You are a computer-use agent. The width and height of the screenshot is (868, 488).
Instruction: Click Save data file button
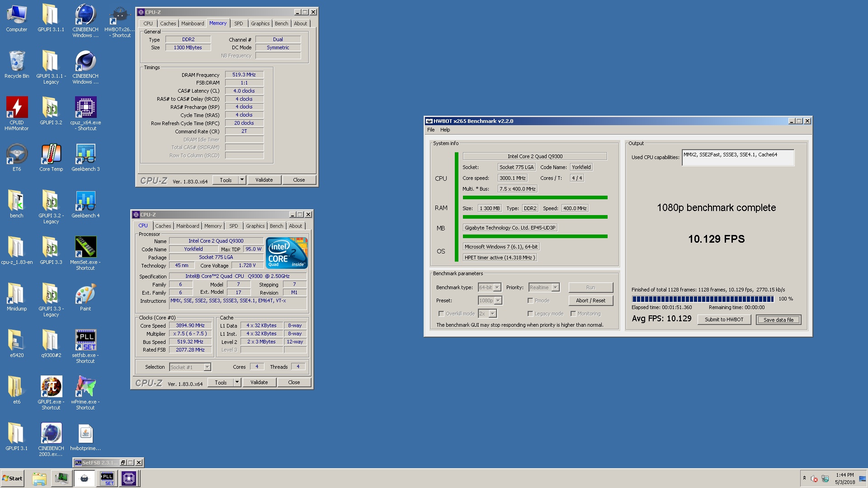pos(778,319)
